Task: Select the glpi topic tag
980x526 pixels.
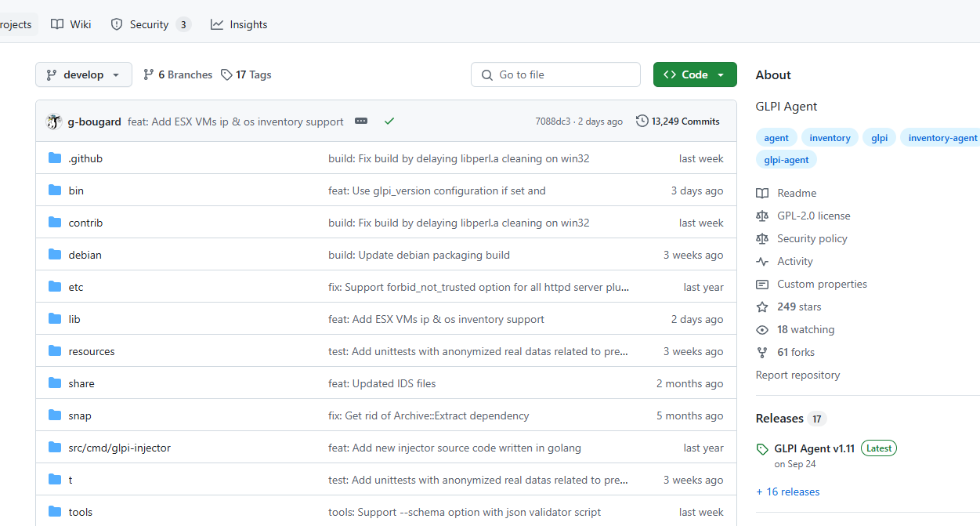Action: tap(880, 138)
